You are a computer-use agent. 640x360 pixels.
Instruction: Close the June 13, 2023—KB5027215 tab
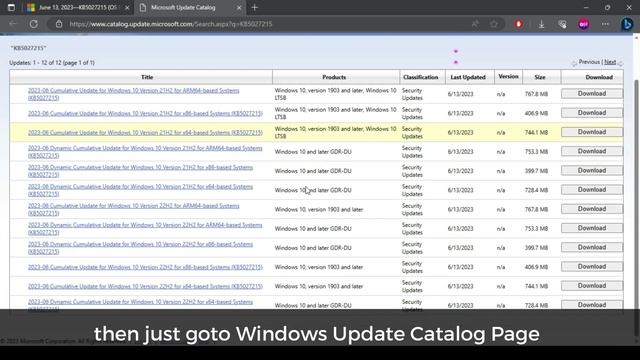(x=127, y=8)
